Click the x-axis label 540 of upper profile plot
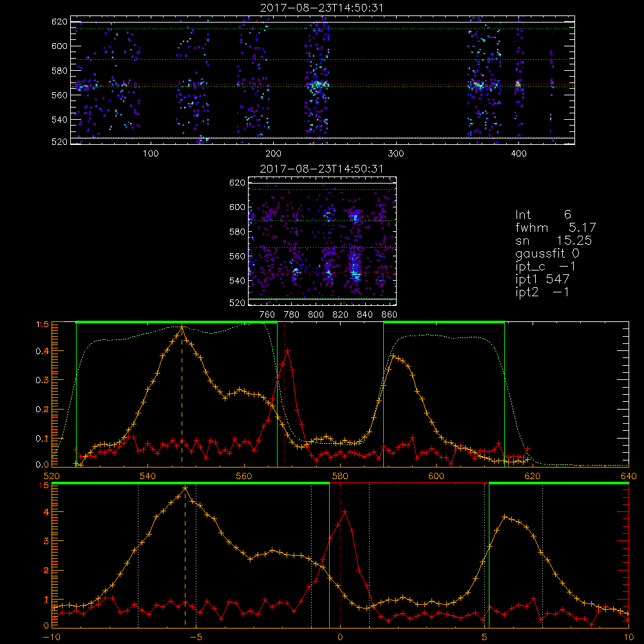Viewport: 644px width, 644px height. (x=148, y=476)
